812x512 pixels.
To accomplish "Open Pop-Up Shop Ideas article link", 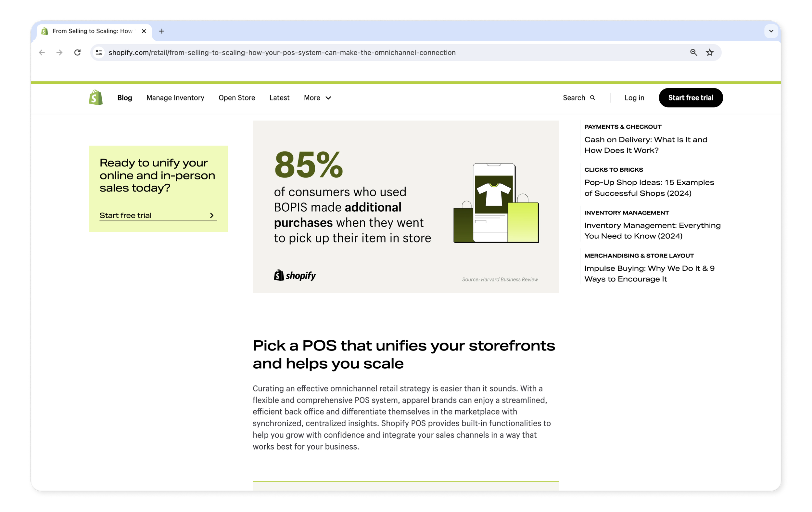I will 649,188.
